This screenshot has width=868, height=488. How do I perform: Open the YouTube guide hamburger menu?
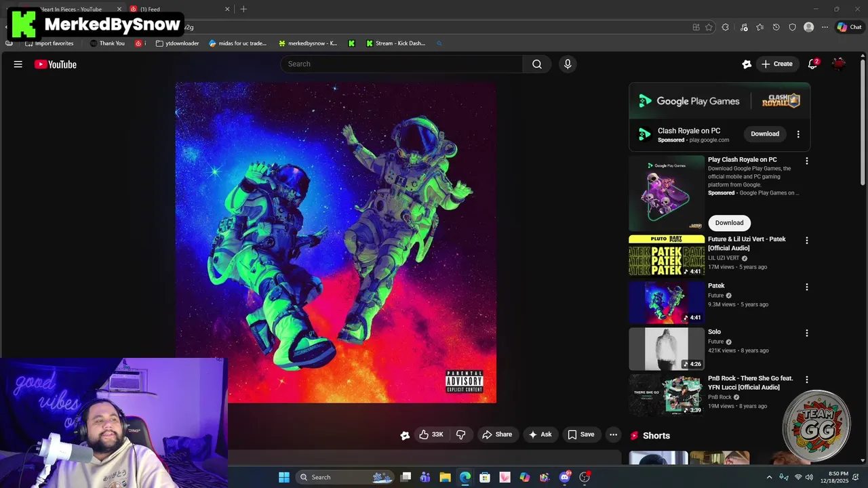(x=18, y=64)
